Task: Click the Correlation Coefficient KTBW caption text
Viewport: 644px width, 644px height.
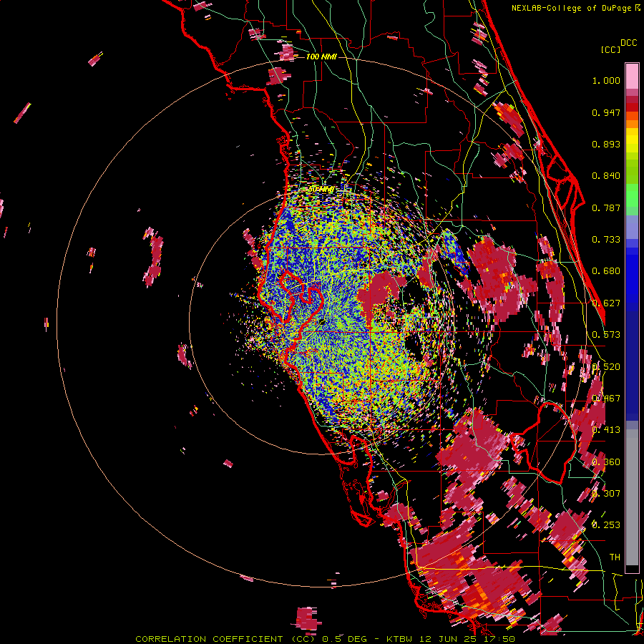Action: point(325,639)
